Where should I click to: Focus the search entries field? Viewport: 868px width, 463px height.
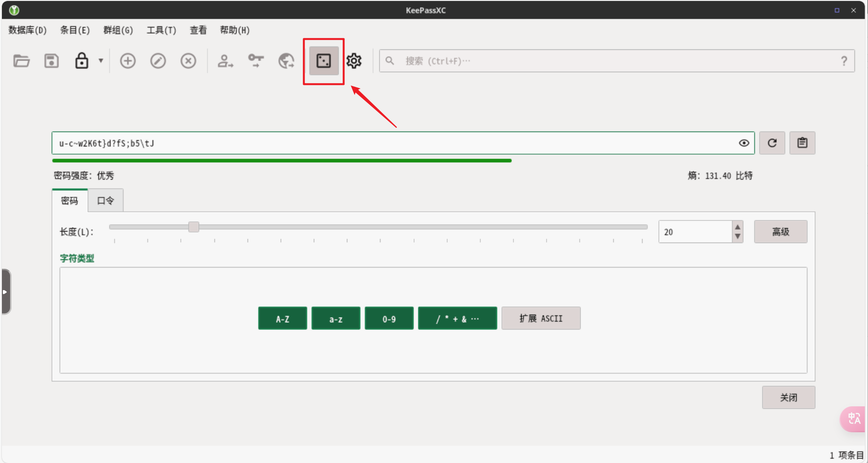617,61
